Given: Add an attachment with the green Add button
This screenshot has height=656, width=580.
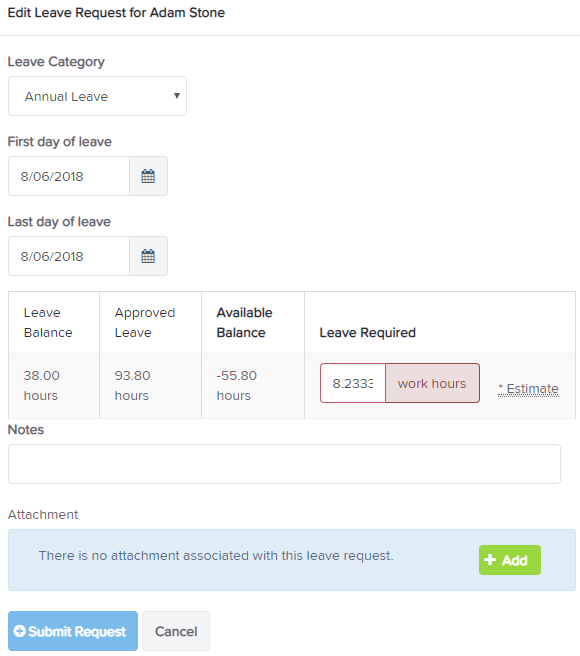Looking at the screenshot, I should point(510,560).
